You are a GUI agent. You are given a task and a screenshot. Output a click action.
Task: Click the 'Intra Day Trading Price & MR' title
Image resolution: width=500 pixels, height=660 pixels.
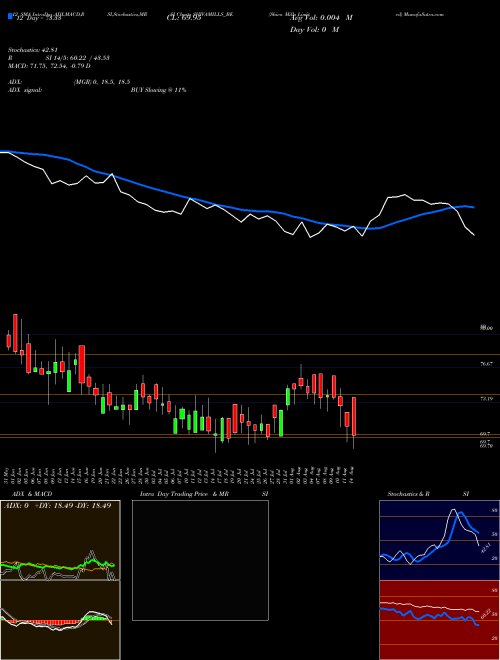184,494
